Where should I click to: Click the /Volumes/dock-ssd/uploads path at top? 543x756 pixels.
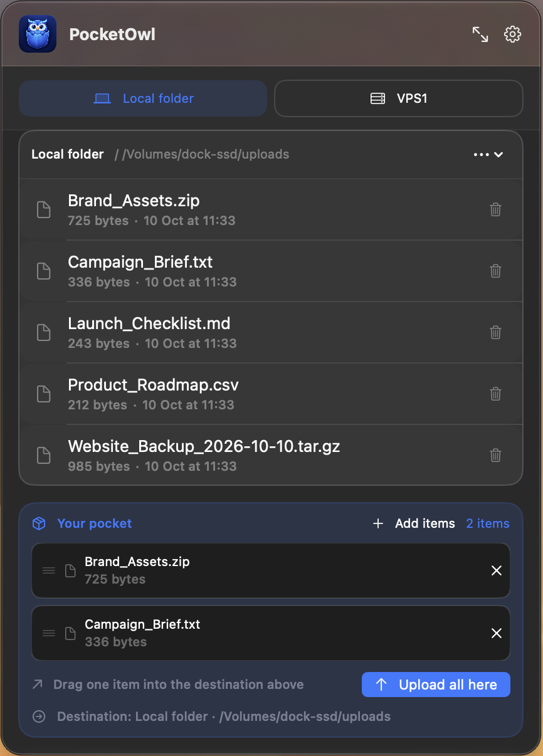pos(206,154)
